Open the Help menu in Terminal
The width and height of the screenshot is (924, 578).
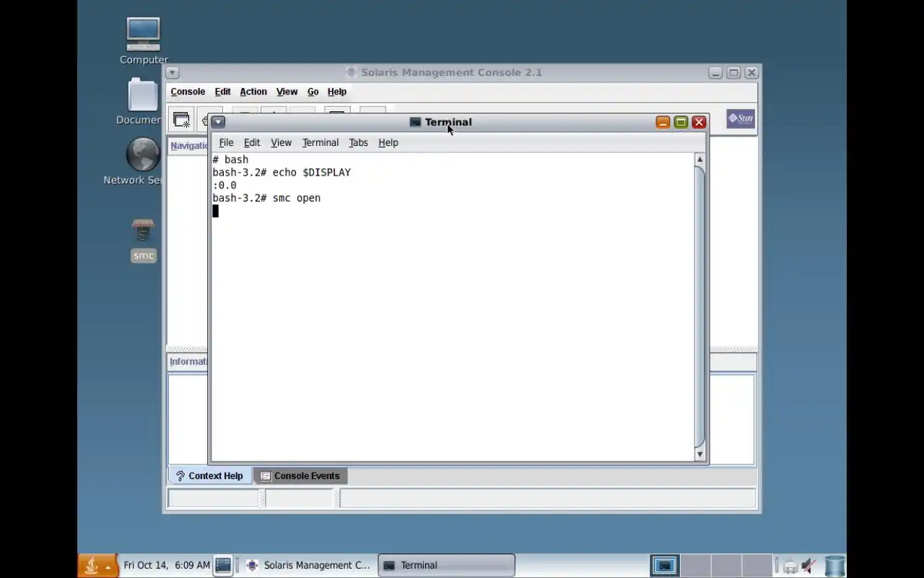(x=388, y=142)
